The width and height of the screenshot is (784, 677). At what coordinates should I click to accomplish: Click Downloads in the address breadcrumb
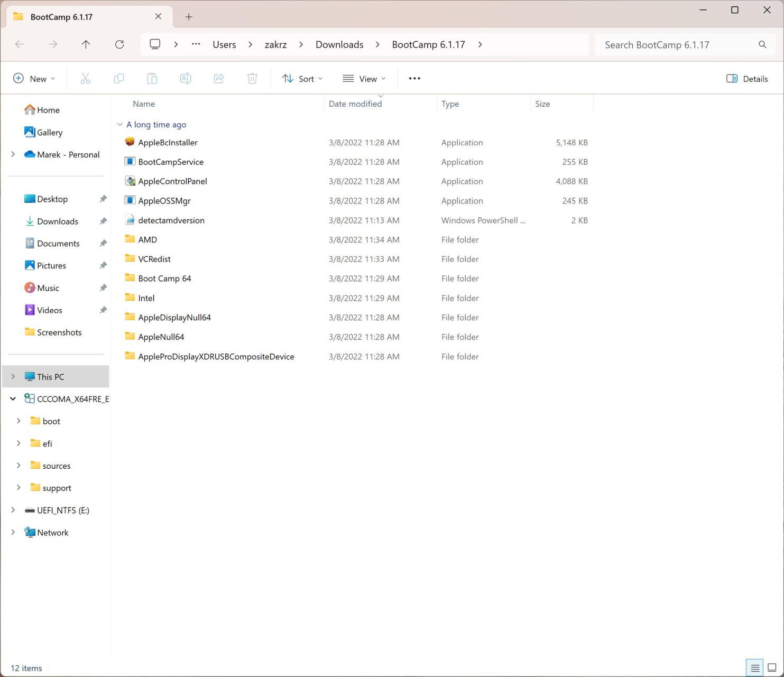339,44
